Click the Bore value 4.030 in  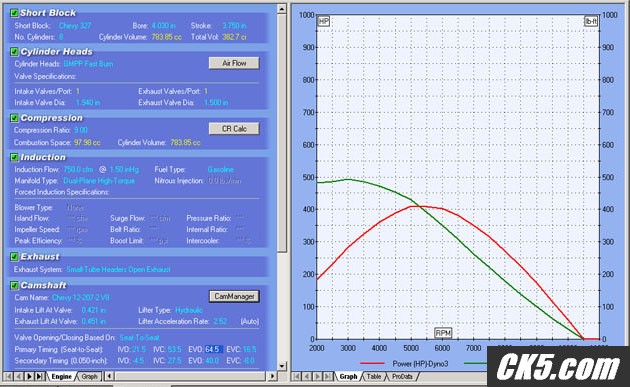click(x=163, y=26)
